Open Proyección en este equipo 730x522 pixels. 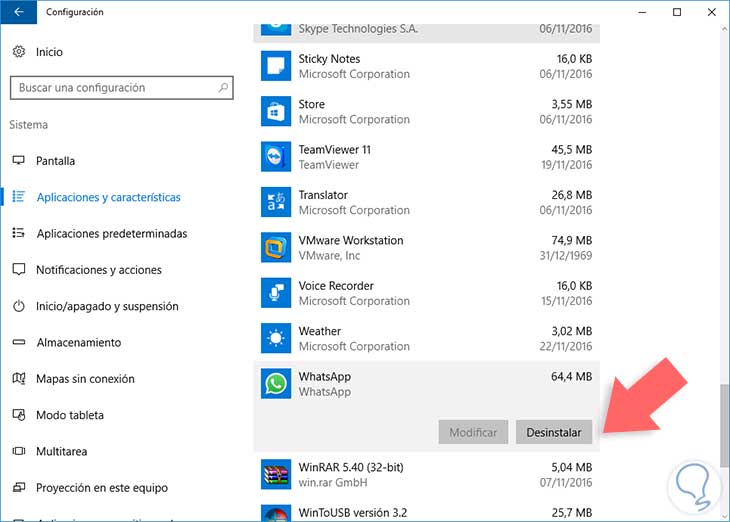pyautogui.click(x=102, y=488)
